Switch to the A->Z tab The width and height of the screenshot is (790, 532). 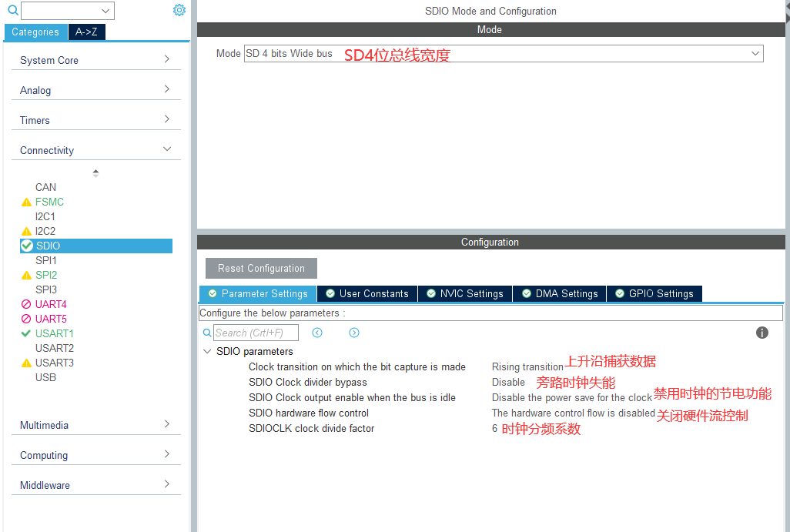pyautogui.click(x=87, y=32)
